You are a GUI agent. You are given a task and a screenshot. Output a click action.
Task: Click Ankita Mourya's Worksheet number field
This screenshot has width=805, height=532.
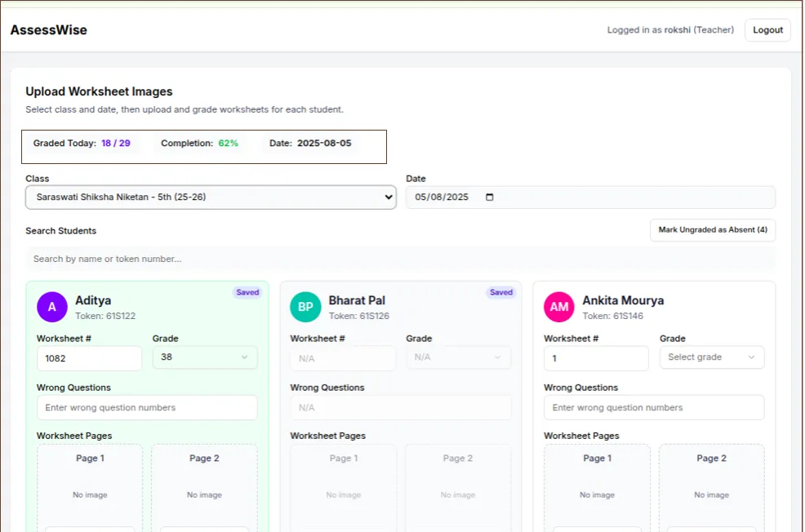click(x=596, y=358)
